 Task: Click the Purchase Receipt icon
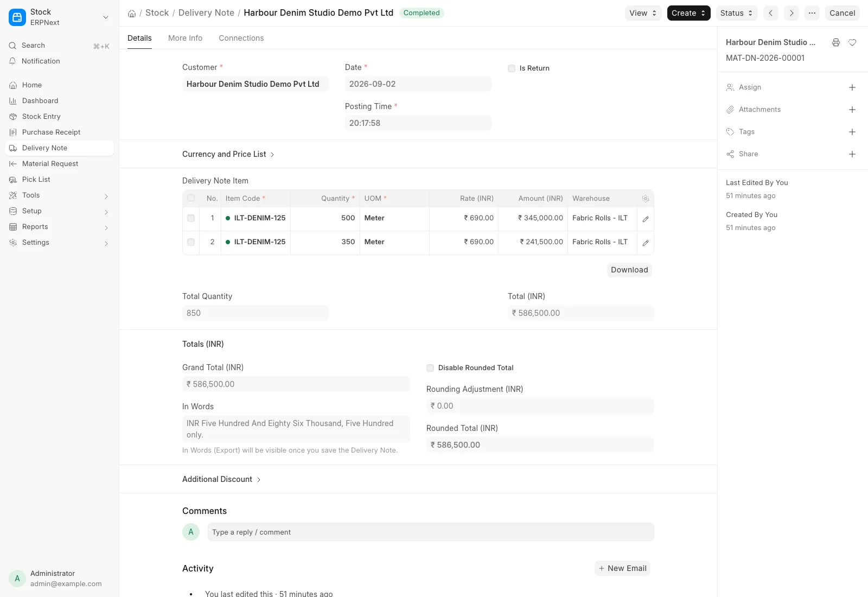click(13, 132)
